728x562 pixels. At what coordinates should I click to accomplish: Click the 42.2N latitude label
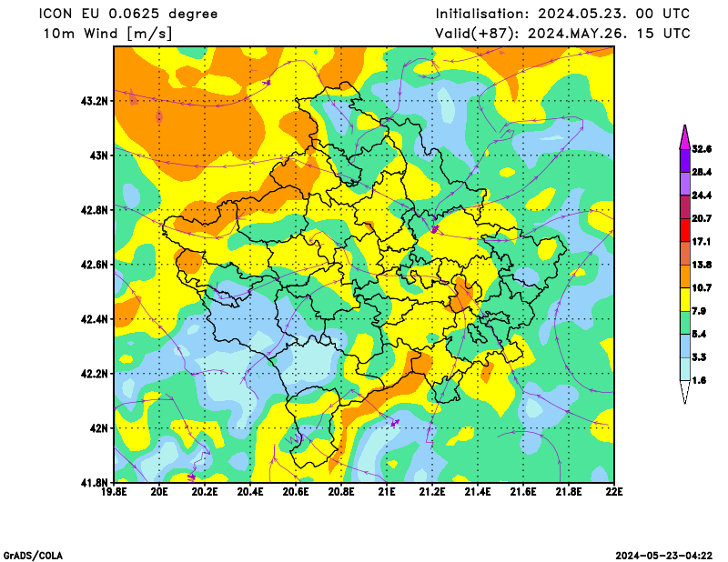click(95, 374)
